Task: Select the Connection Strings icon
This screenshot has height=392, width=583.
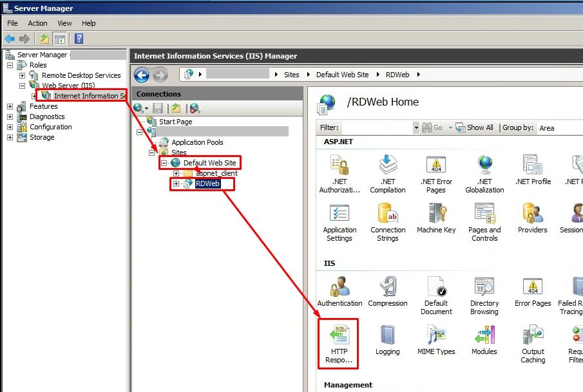Action: 388,215
